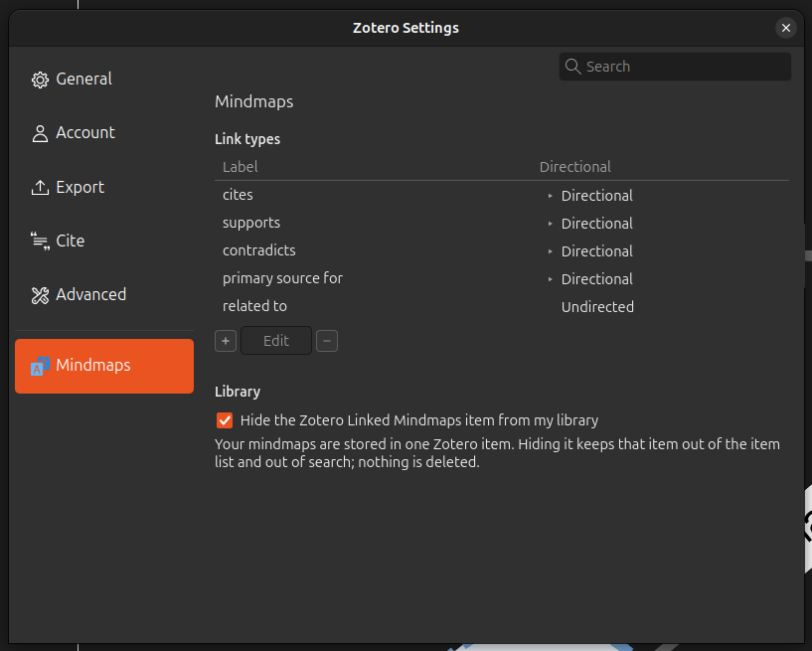This screenshot has height=651, width=812.
Task: Click the Edit link type button
Action: (276, 341)
